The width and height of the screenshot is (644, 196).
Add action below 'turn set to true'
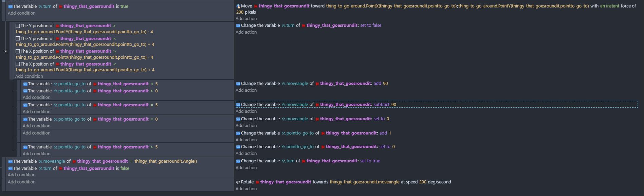pyautogui.click(x=246, y=168)
